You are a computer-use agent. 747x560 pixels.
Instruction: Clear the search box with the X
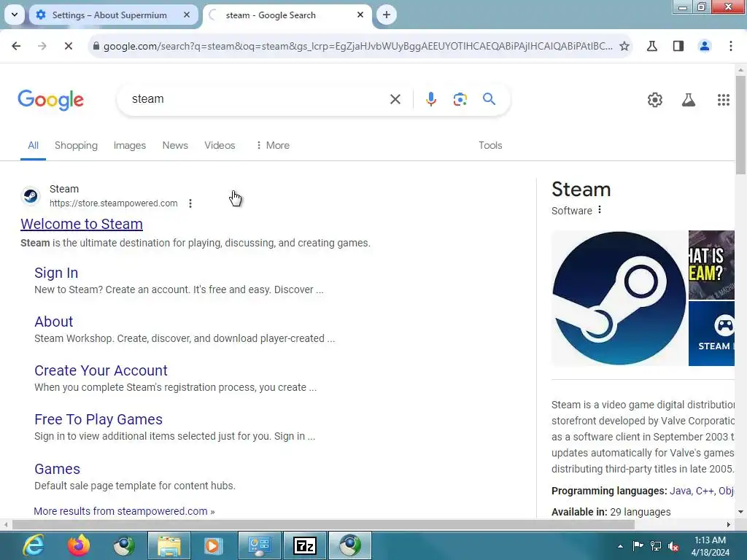point(395,99)
